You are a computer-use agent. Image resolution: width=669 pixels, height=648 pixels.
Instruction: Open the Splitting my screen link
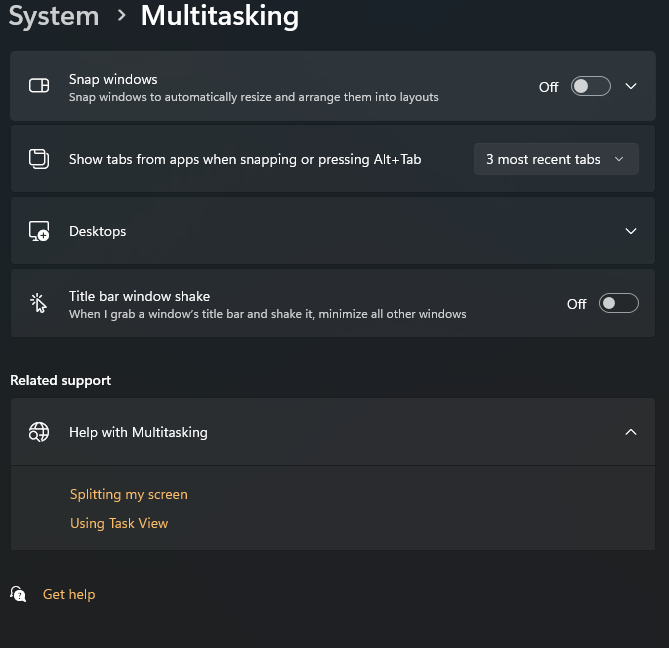(128, 494)
